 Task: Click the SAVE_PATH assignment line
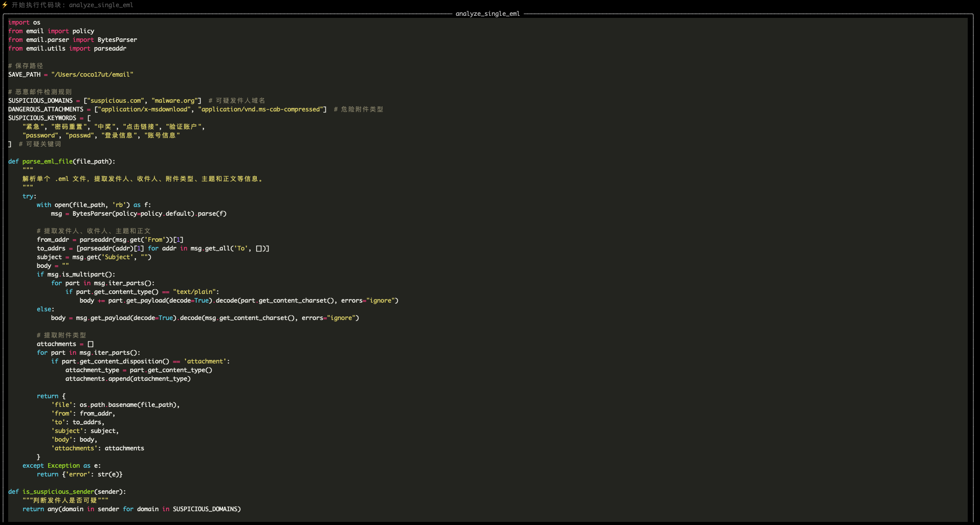click(x=71, y=75)
